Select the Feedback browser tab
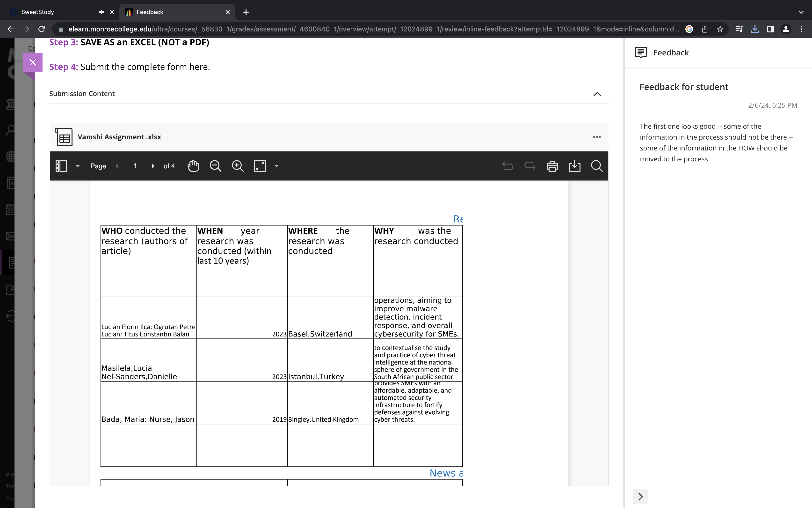The image size is (812, 508). 177,12
